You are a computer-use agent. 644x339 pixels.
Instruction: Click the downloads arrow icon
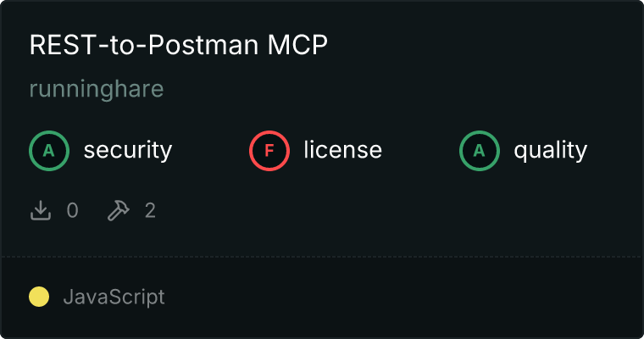pyautogui.click(x=41, y=210)
